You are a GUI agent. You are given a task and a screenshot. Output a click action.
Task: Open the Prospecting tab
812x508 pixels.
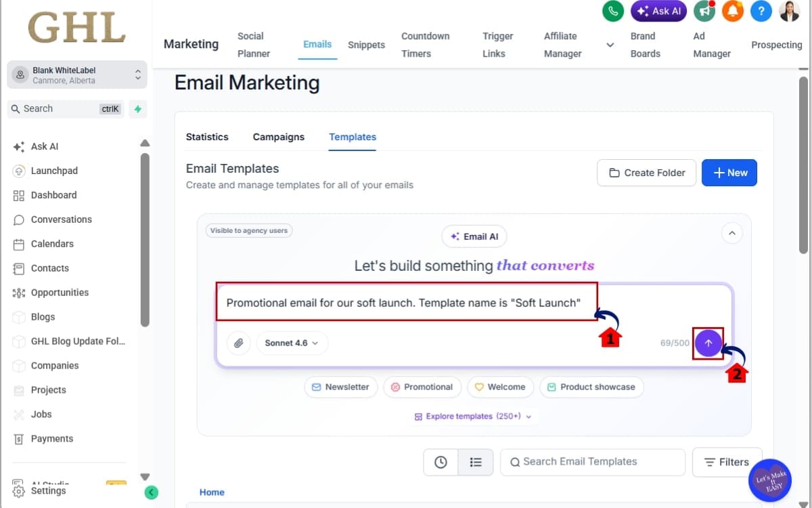click(x=776, y=45)
